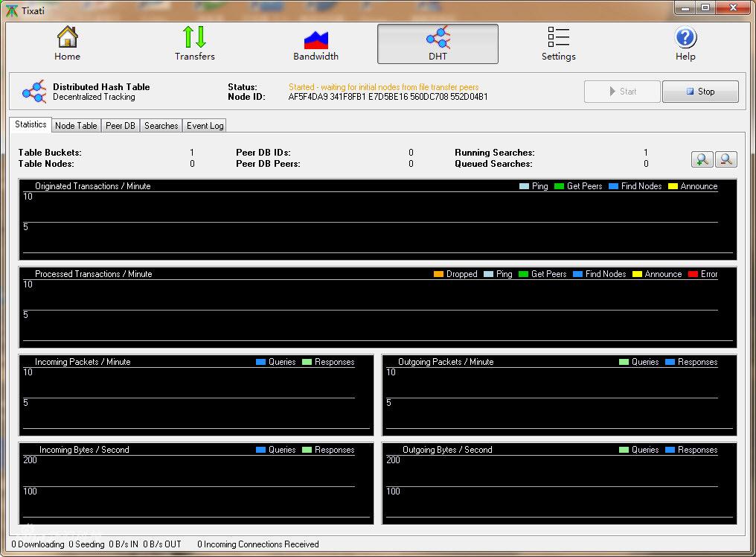Viewport: 756px width, 557px height.
Task: Open the Home section
Action: 68,43
